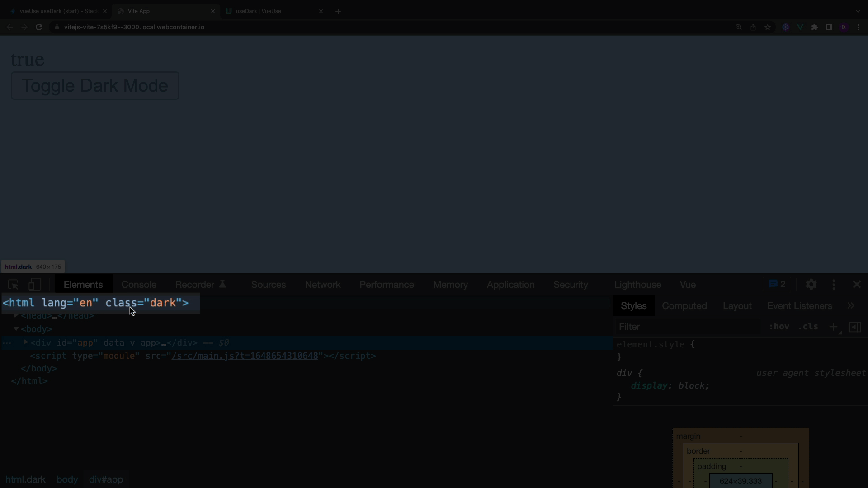The width and height of the screenshot is (868, 488).
Task: Collapse the body element node
Action: [16, 329]
